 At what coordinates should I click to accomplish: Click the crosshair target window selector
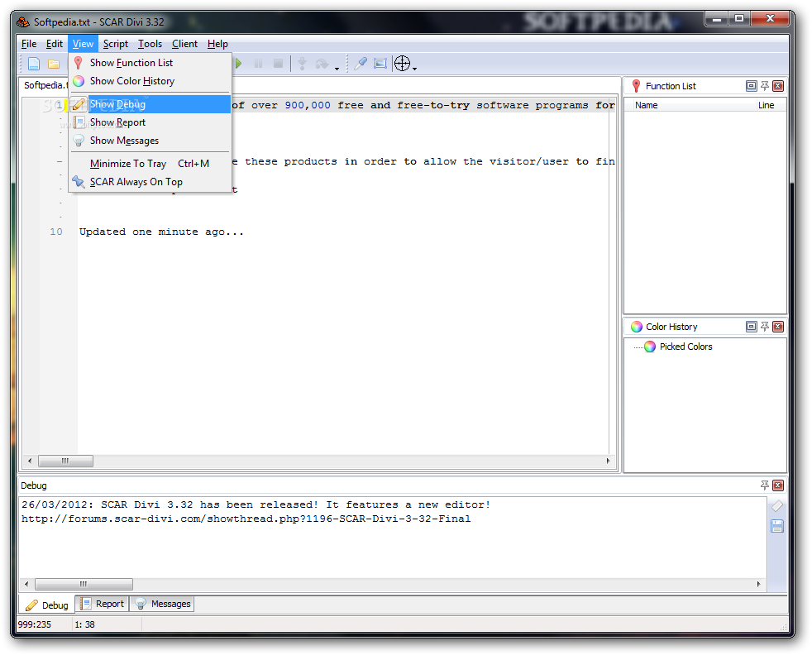(x=403, y=64)
